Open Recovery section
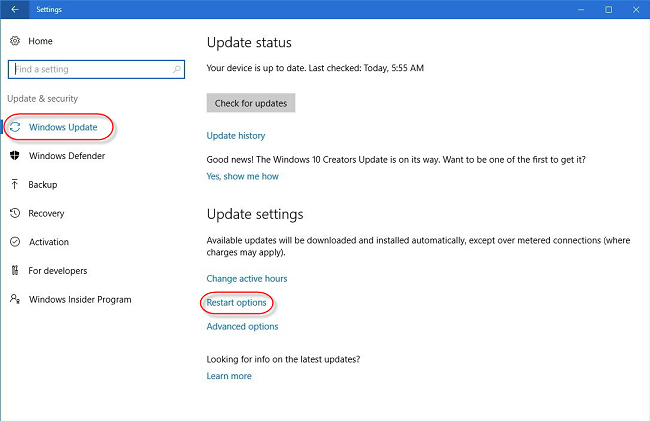 [x=46, y=213]
